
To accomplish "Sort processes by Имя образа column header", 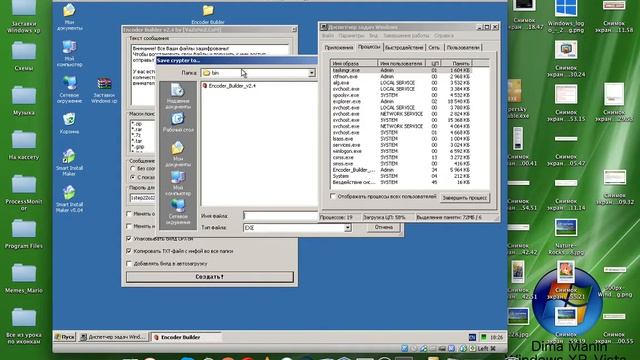I will coord(353,63).
